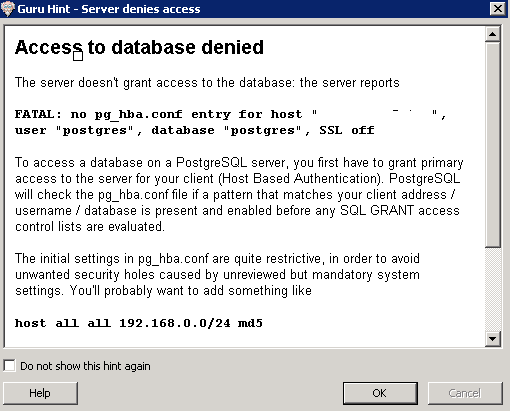Confirm the dialog with OK
Viewport: 510px width, 411px height.
pos(380,393)
